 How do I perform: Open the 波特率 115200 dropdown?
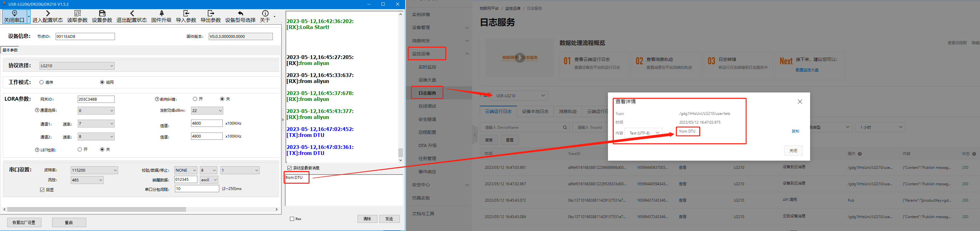(x=94, y=170)
